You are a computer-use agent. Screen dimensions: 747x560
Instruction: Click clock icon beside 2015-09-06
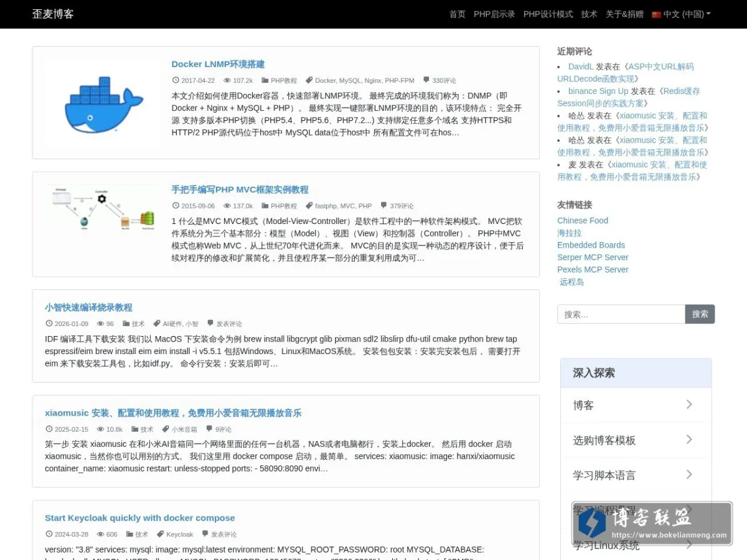[176, 206]
